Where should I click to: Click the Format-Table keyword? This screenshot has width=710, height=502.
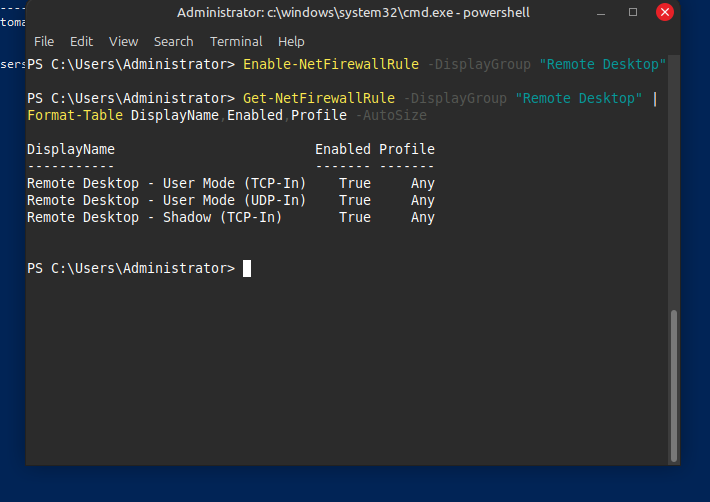[x=77, y=115]
